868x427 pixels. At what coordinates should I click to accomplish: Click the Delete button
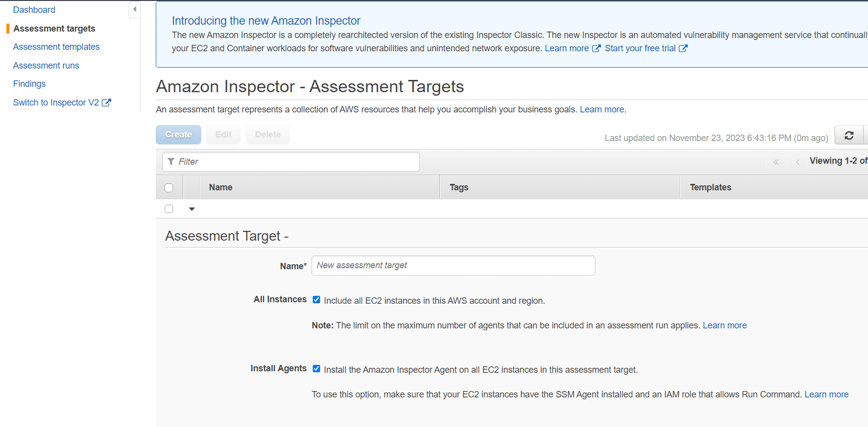[x=268, y=135]
